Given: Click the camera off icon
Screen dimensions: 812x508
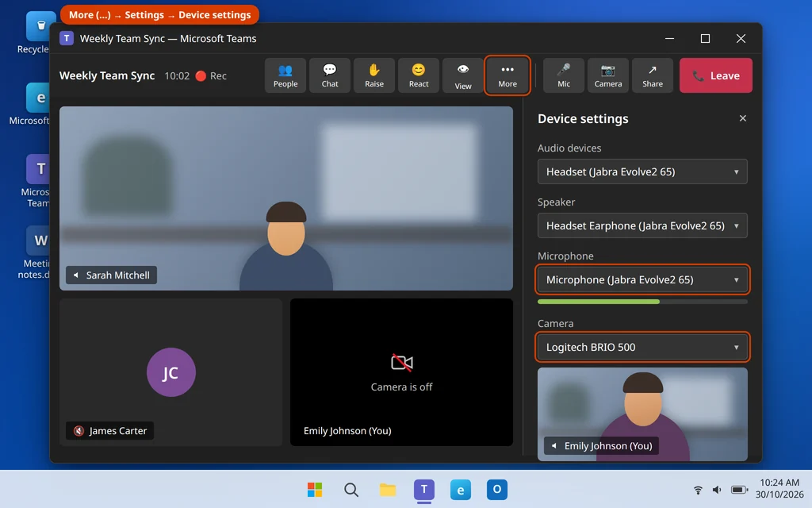Looking at the screenshot, I should pyautogui.click(x=401, y=362).
